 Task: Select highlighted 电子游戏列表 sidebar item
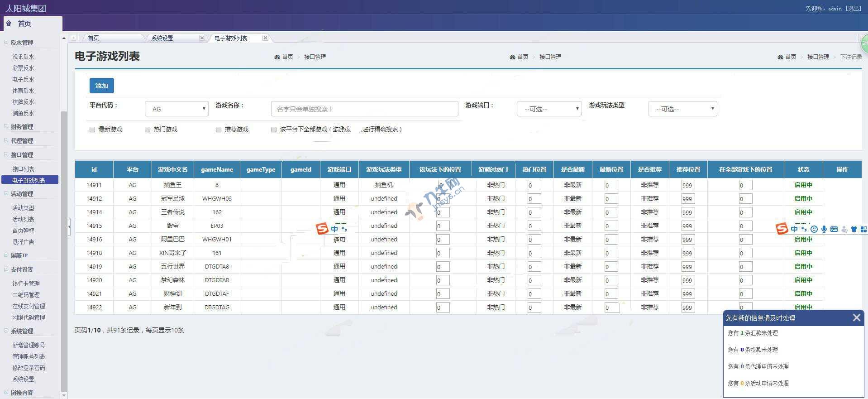(x=29, y=180)
